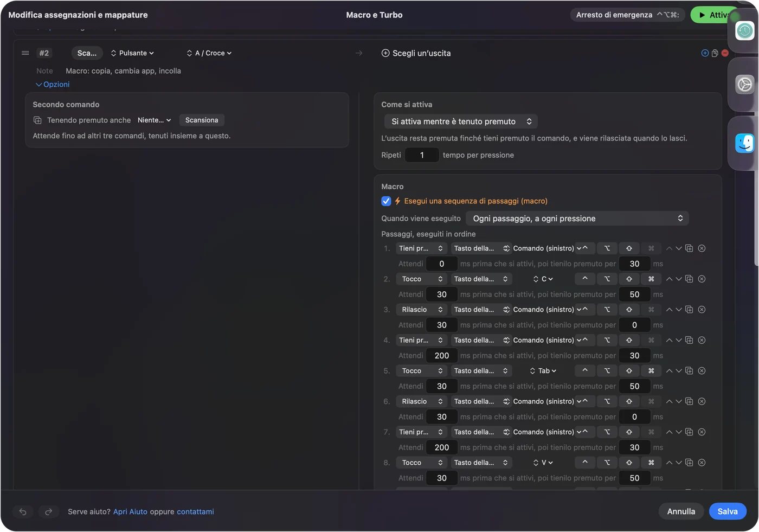Click the 'Ripeti' count field showing 1
The width and height of the screenshot is (759, 532).
(x=422, y=155)
